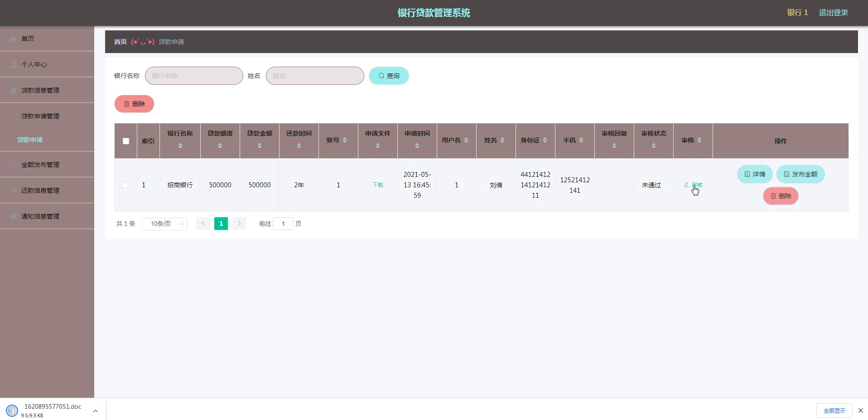Go to next page arrow in pagination
The height and width of the screenshot is (420, 868).
[239, 224]
